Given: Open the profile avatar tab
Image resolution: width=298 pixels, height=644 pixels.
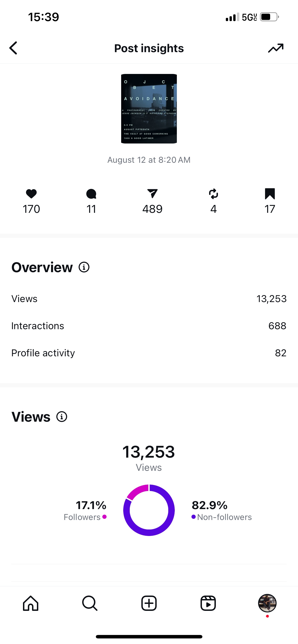Looking at the screenshot, I should [x=267, y=603].
